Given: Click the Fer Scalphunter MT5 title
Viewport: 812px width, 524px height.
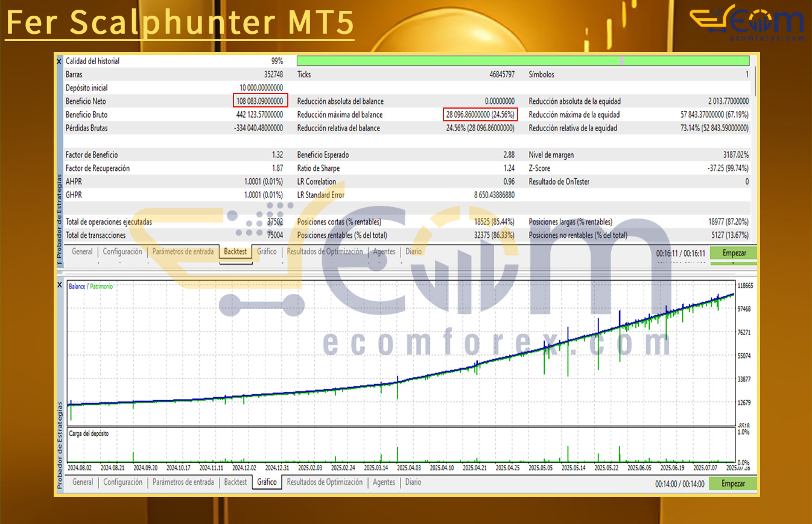Looking at the screenshot, I should coord(180,22).
